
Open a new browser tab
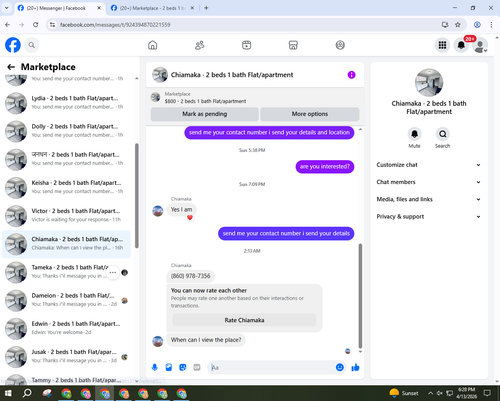point(206,8)
